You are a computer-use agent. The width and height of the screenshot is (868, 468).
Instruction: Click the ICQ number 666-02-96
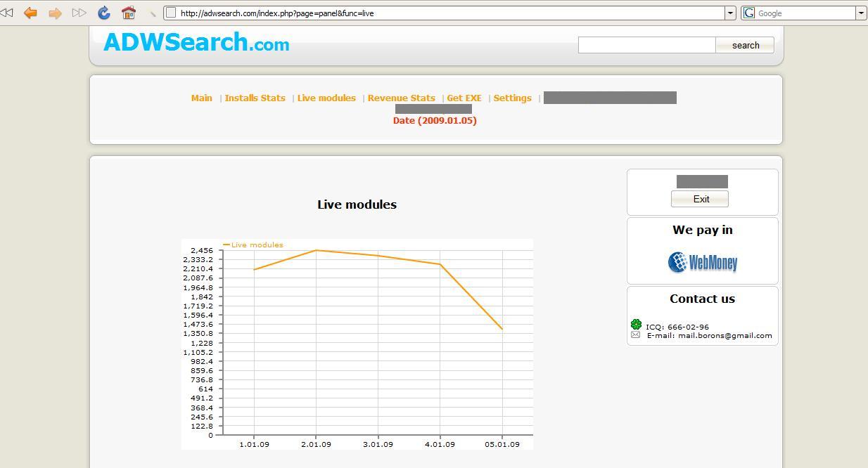click(687, 327)
